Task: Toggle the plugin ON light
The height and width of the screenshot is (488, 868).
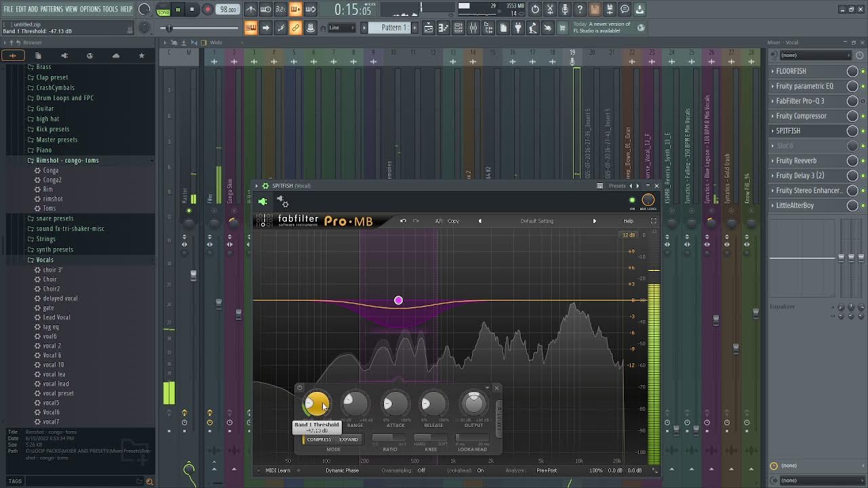Action: tap(633, 200)
